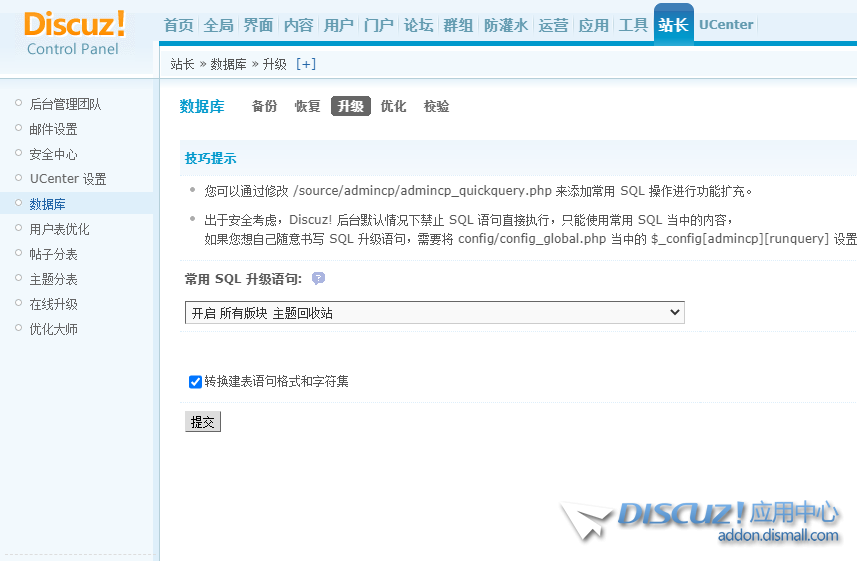Click the admincp_quickquery.php tip line

click(478, 191)
